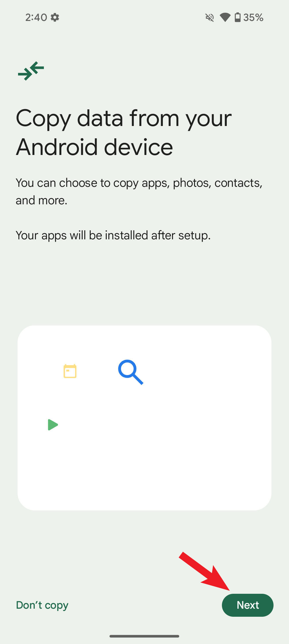Tap the bottom home gesture bar
The width and height of the screenshot is (289, 644).
144,636
